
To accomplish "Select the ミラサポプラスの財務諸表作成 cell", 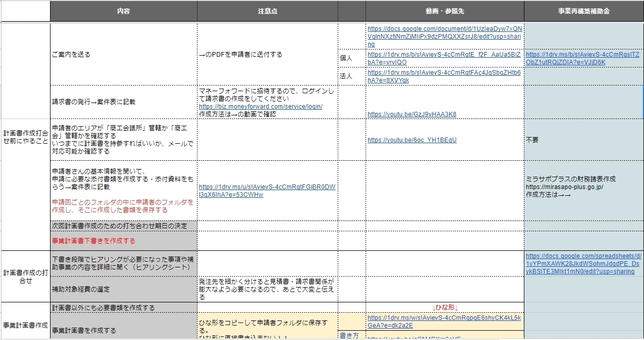I will (x=584, y=191).
